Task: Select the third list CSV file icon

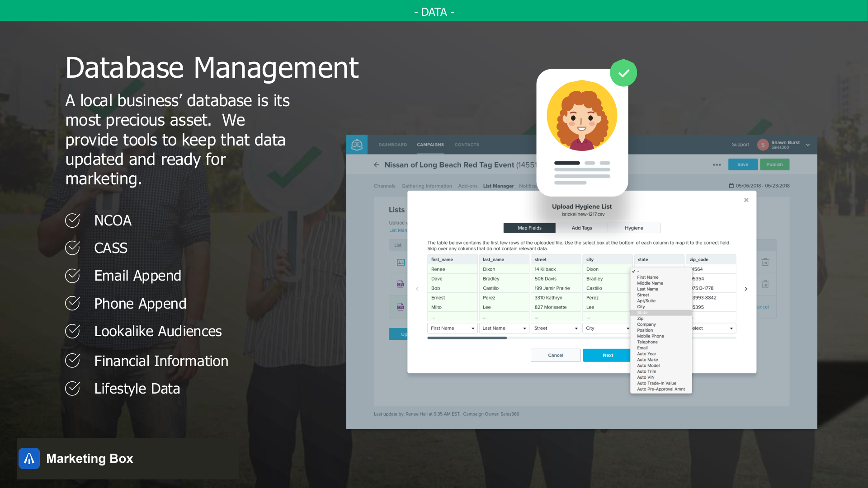Action: coord(401,307)
